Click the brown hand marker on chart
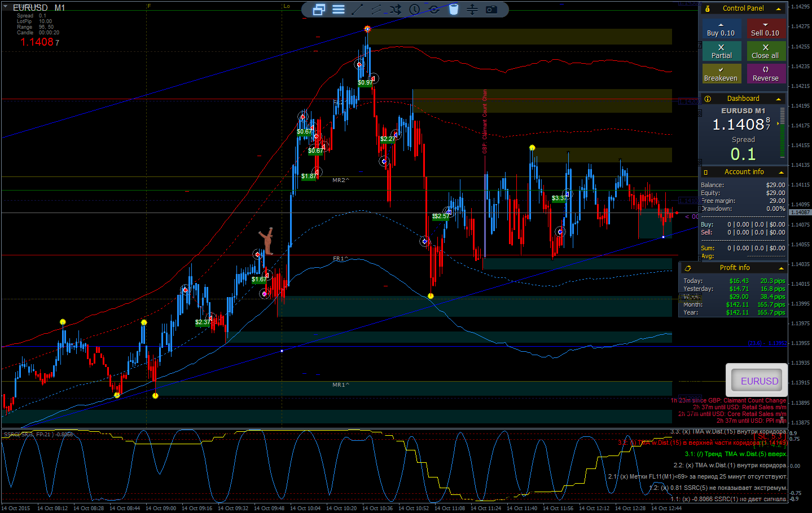The image size is (812, 513). [x=267, y=241]
